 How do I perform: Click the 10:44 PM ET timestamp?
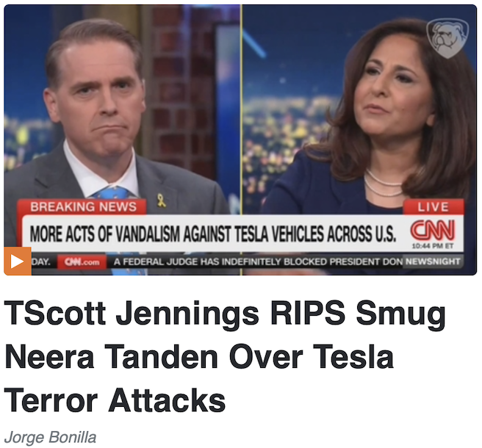[x=433, y=246]
